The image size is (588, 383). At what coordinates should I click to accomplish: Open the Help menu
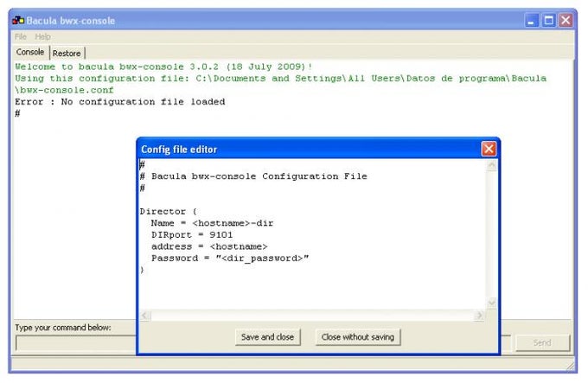(42, 36)
